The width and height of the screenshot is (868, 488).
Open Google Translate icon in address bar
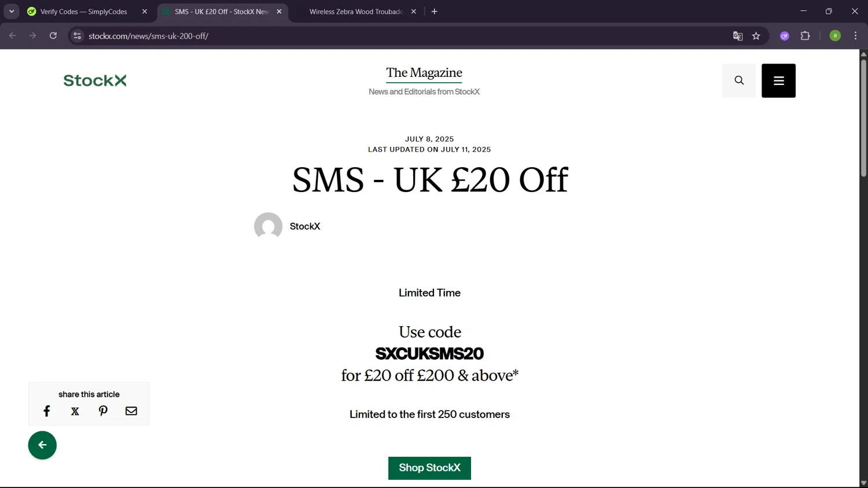[738, 36]
